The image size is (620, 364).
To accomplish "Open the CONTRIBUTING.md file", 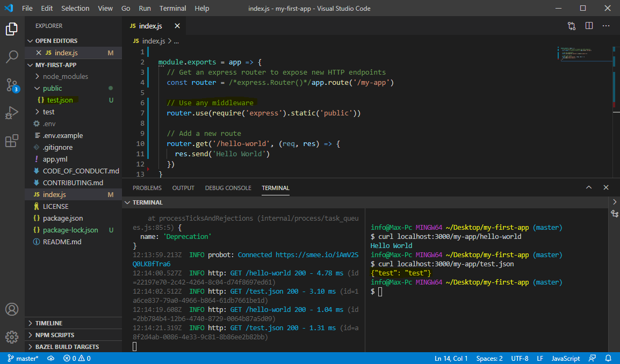I will coord(73,183).
